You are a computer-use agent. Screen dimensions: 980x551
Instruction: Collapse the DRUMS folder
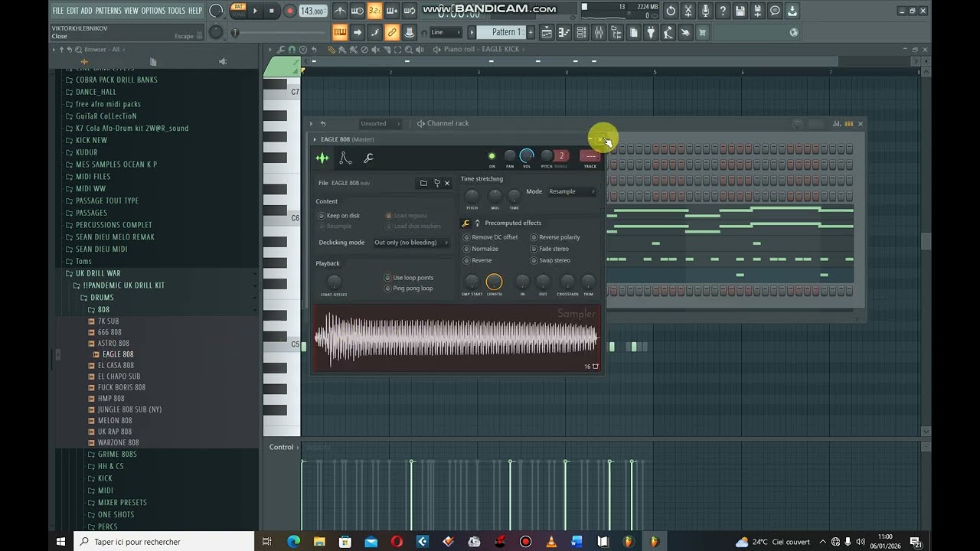(102, 298)
